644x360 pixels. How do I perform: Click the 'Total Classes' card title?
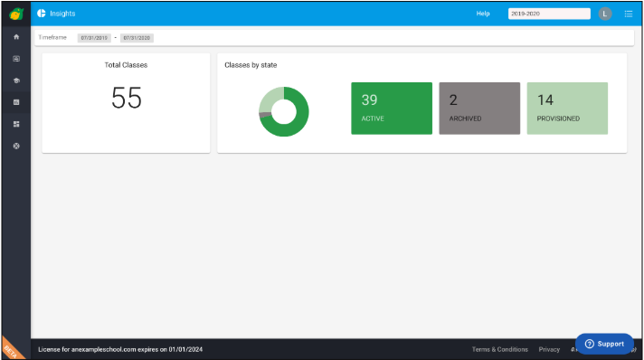(126, 65)
